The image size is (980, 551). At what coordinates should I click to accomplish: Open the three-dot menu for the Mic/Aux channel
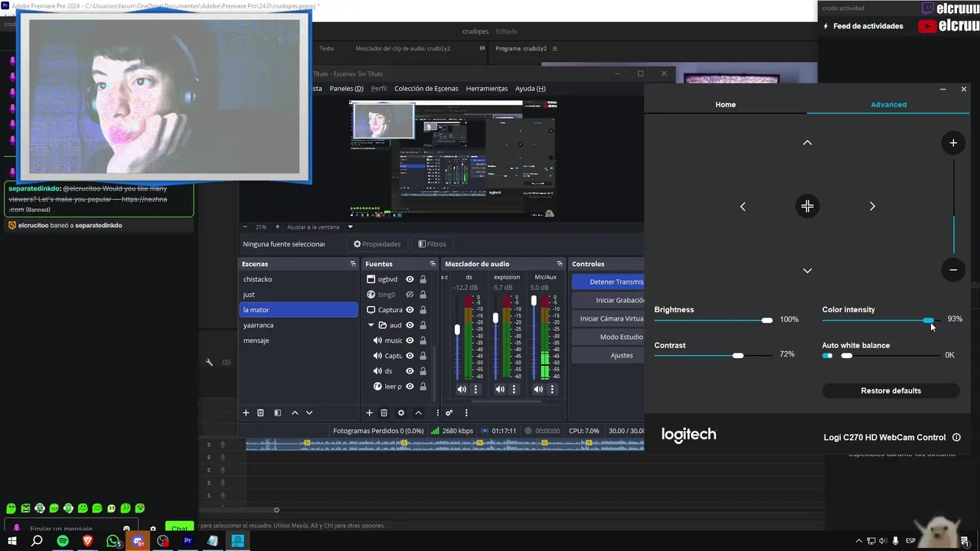pos(552,389)
